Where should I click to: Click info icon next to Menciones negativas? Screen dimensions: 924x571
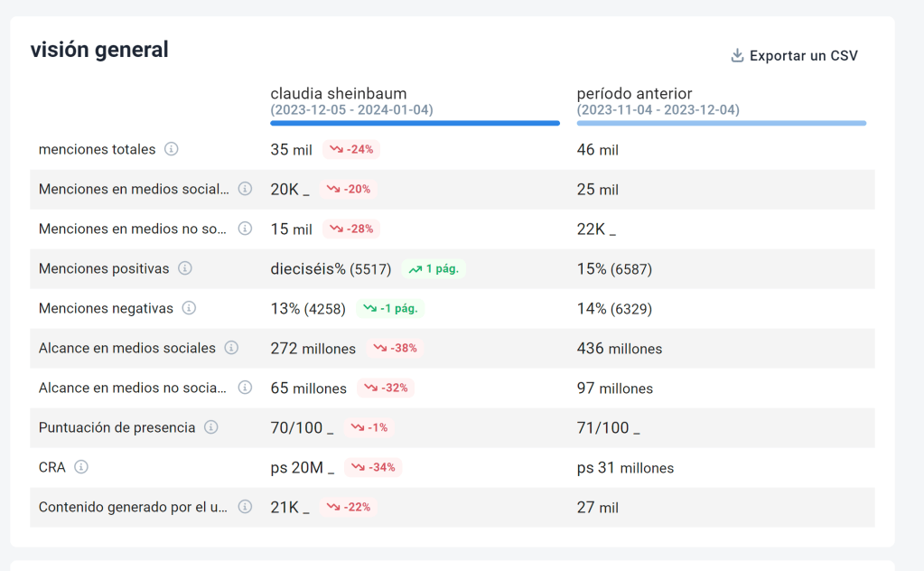189,308
